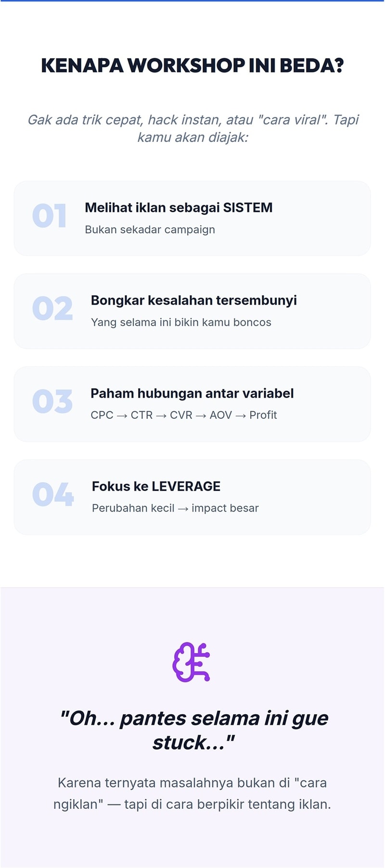This screenshot has width=385, height=868.
Task: Click the blue progress bar at page top
Action: coord(192,1)
